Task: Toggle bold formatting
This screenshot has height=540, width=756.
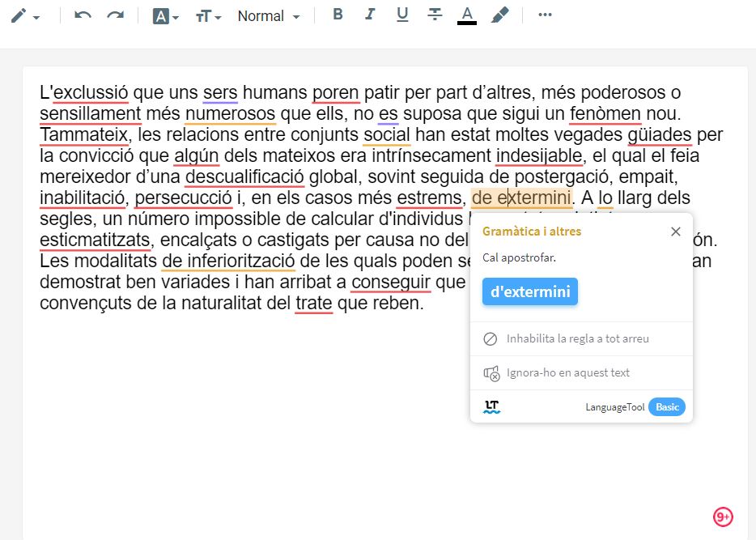Action: click(338, 15)
